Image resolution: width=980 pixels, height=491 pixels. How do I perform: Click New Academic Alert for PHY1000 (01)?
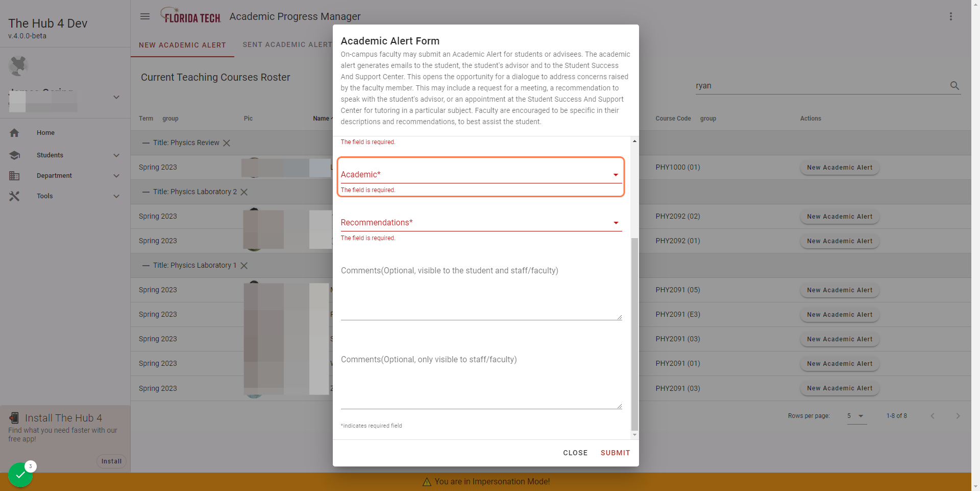point(840,168)
